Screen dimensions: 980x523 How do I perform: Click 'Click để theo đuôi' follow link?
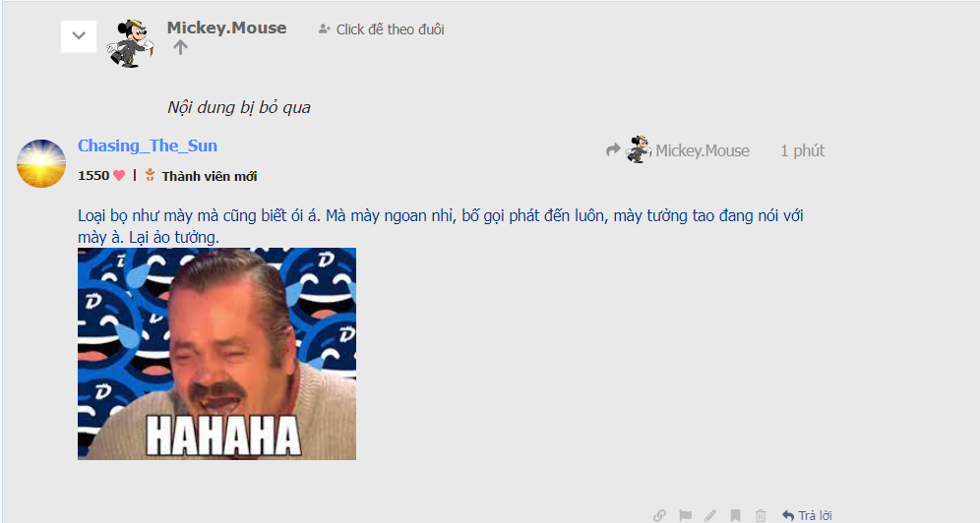[x=381, y=29]
